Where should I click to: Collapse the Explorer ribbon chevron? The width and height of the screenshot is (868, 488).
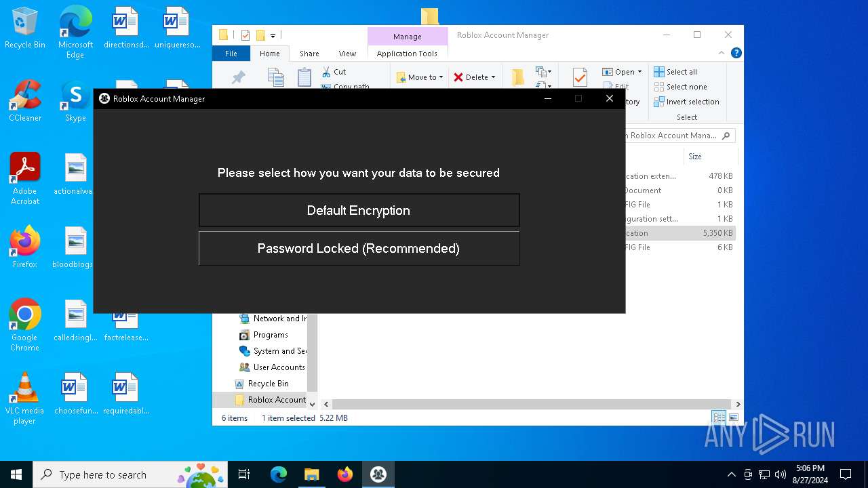point(722,53)
